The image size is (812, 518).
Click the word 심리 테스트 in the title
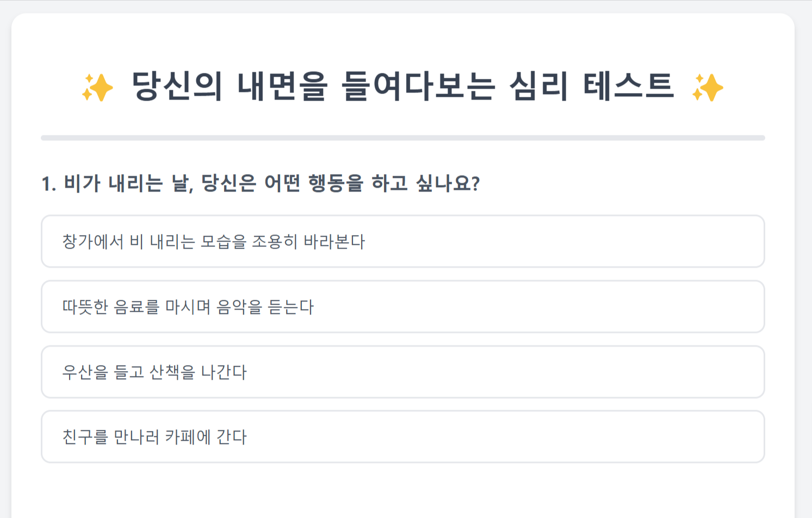(x=592, y=87)
